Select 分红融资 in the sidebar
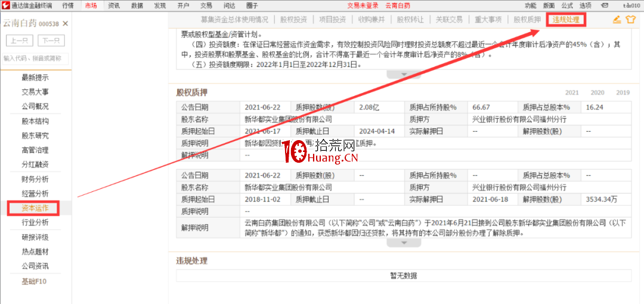Image resolution: width=644 pixels, height=304 pixels. 35,165
